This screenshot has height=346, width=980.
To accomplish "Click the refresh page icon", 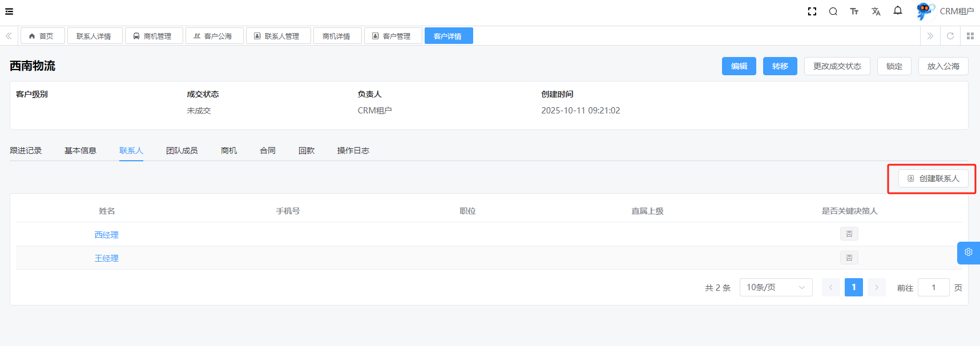I will tap(950, 36).
